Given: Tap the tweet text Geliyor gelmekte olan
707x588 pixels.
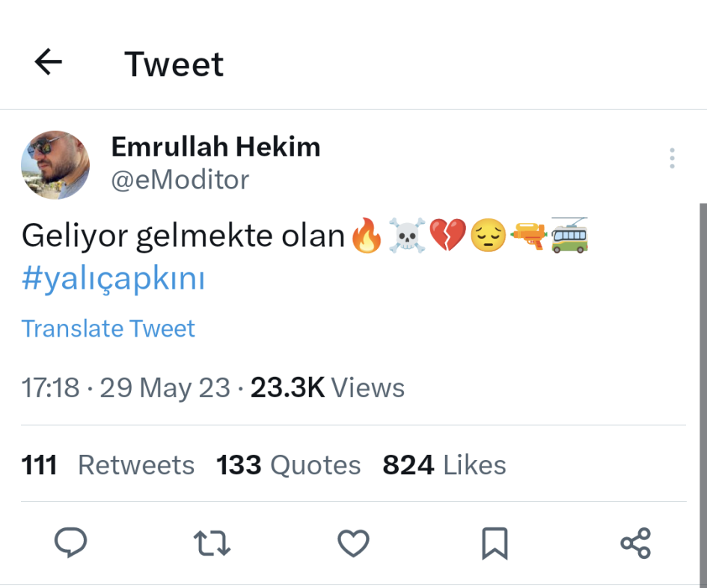Looking at the screenshot, I should click(x=182, y=236).
